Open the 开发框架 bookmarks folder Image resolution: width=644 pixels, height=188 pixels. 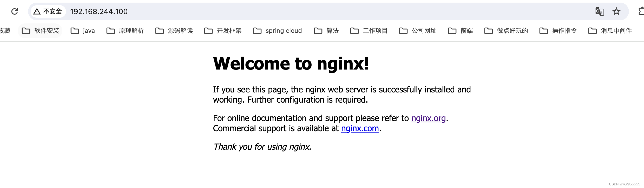[223, 31]
